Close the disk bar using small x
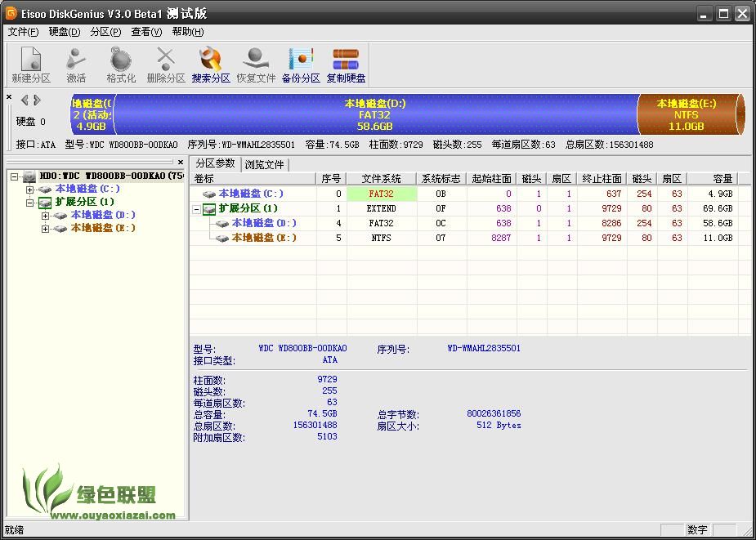 (x=9, y=97)
